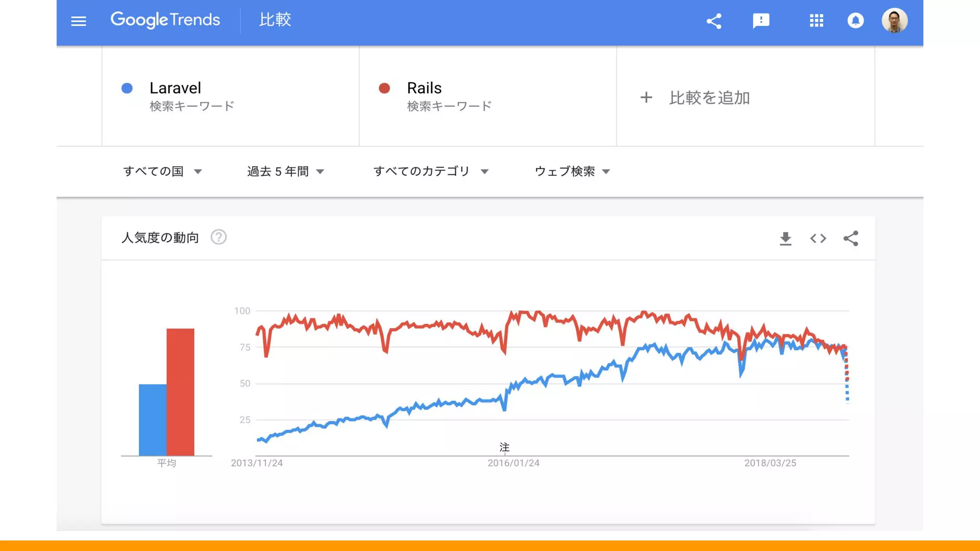980x551 pixels.
Task: Get the chart embed code
Action: [x=818, y=238]
